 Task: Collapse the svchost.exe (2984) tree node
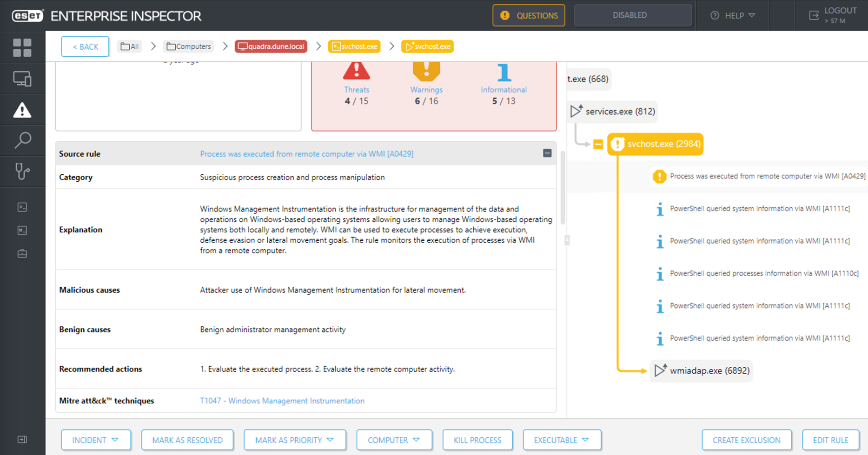pos(598,145)
